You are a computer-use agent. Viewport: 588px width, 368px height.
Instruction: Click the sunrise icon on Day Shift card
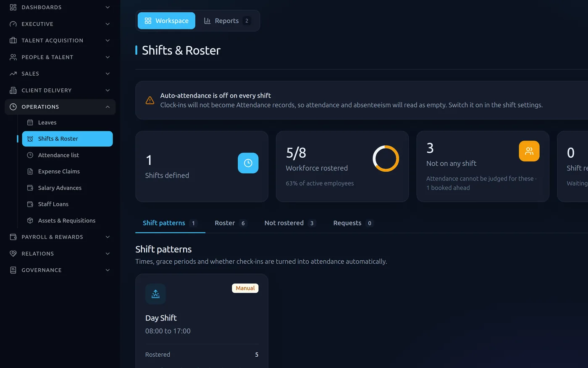[x=155, y=294]
